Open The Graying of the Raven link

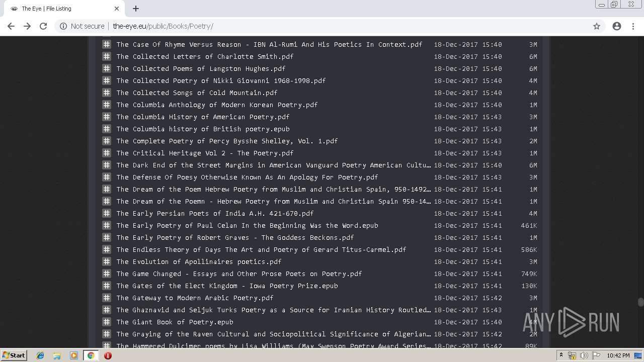pyautogui.click(x=273, y=334)
